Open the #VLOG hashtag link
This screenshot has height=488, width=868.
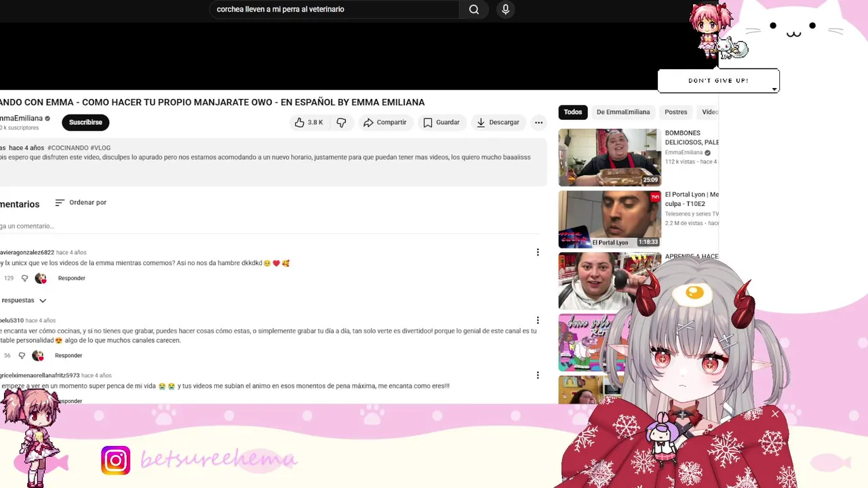[100, 148]
